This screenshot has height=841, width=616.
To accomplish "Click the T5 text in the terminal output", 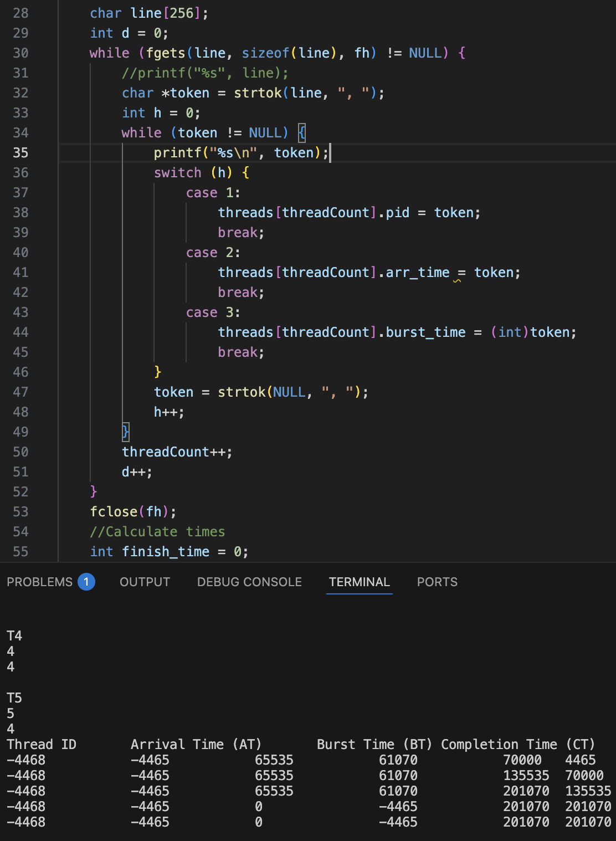I will pos(14,698).
